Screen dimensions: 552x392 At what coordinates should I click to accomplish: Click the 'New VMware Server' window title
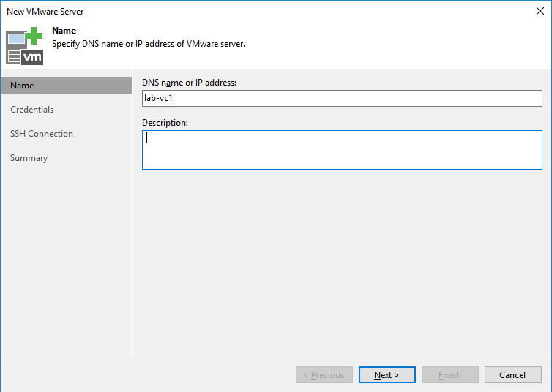[45, 12]
